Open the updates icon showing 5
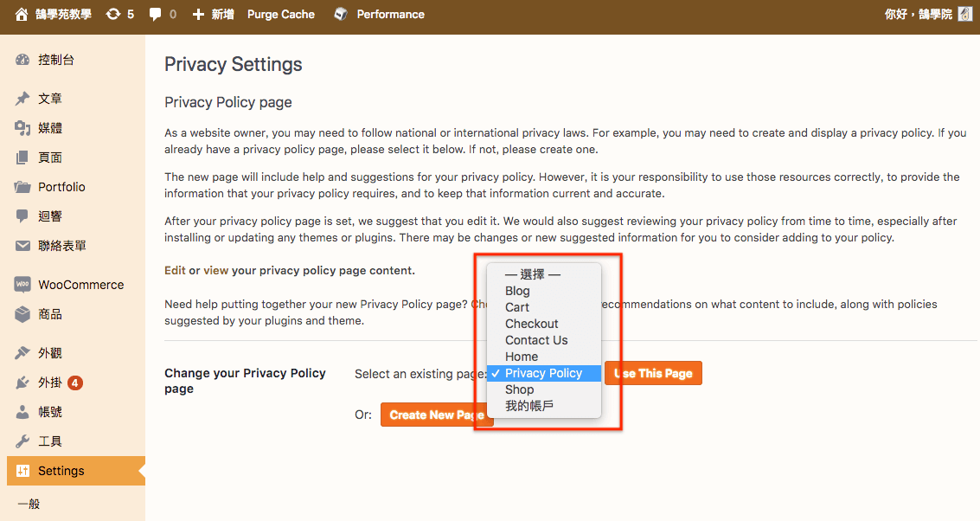980x521 pixels. tap(112, 14)
